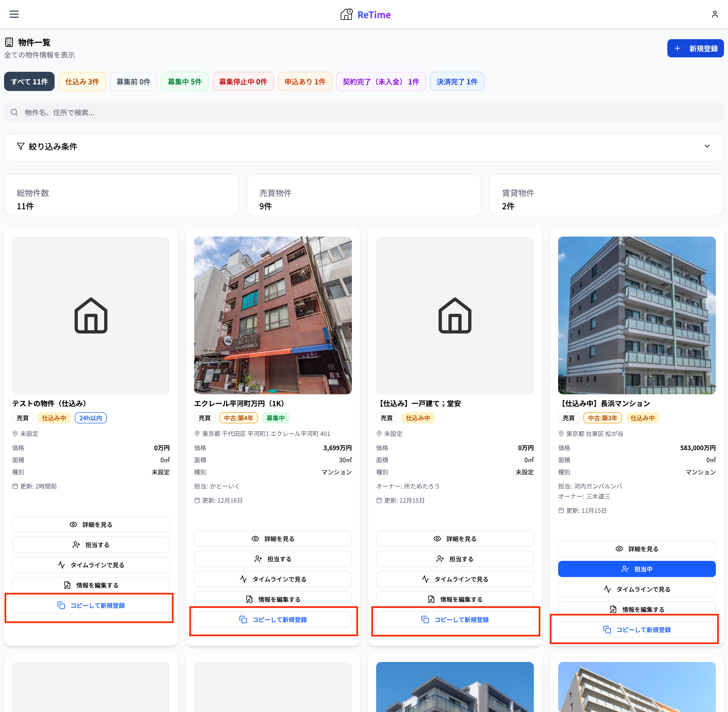
Task: Select the 仕込み 3件 filter tab
Action: coord(82,82)
